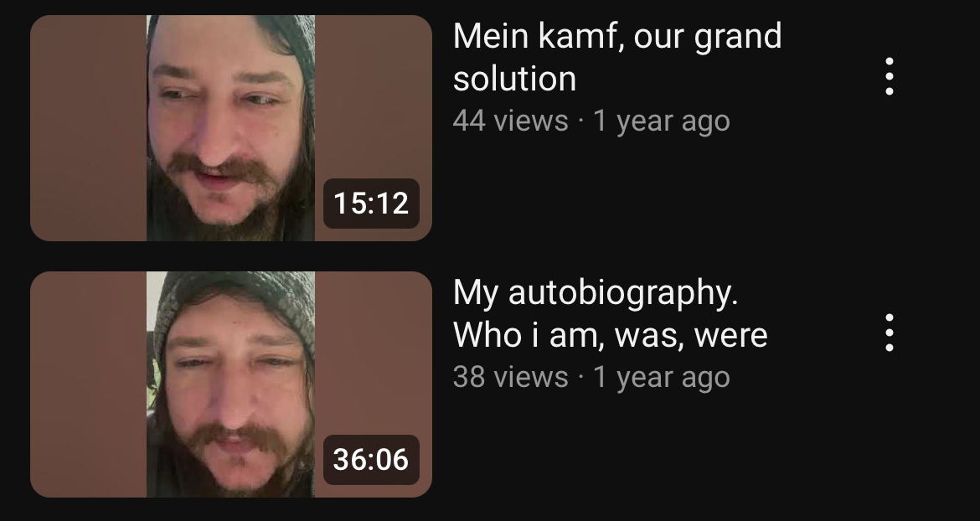The image size is (980, 521).
Task: Click the 15:12 duration badge
Action: click(371, 203)
